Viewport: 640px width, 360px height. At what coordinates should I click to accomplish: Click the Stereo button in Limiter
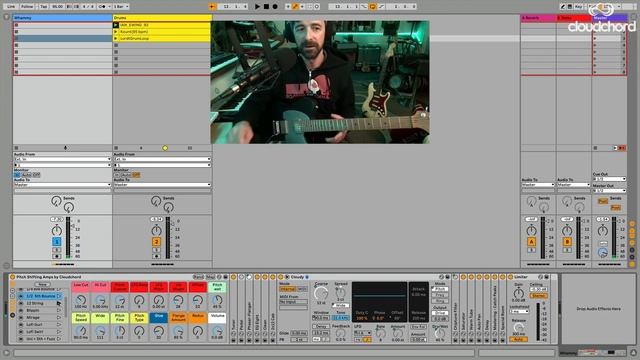coord(539,295)
